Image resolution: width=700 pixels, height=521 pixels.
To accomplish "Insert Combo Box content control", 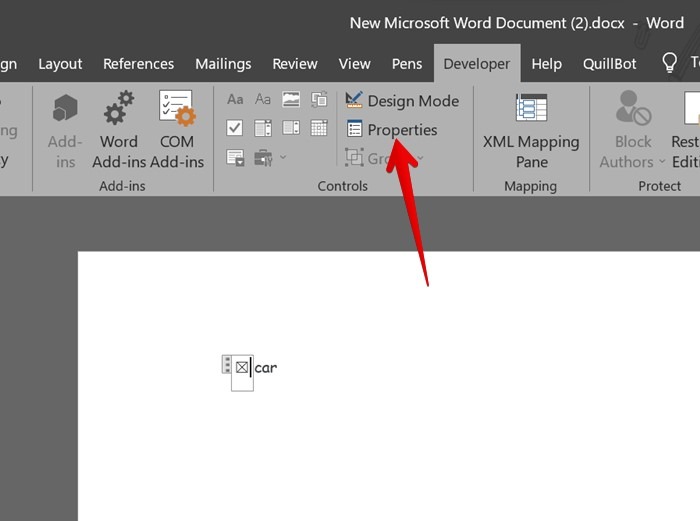I will [262, 128].
